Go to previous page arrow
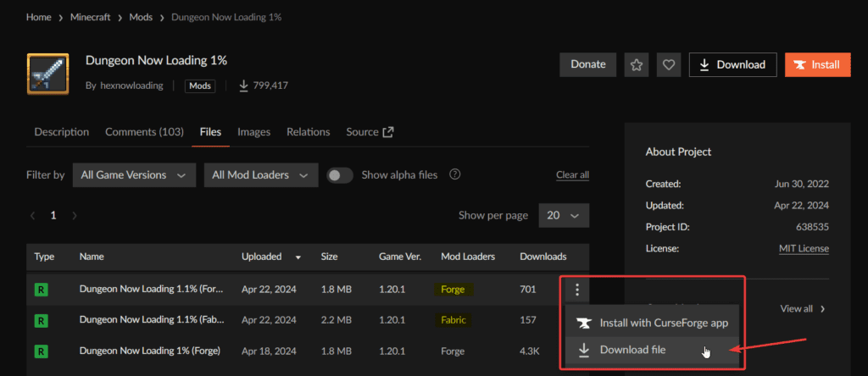Screen dimensions: 868x376 tap(33, 216)
